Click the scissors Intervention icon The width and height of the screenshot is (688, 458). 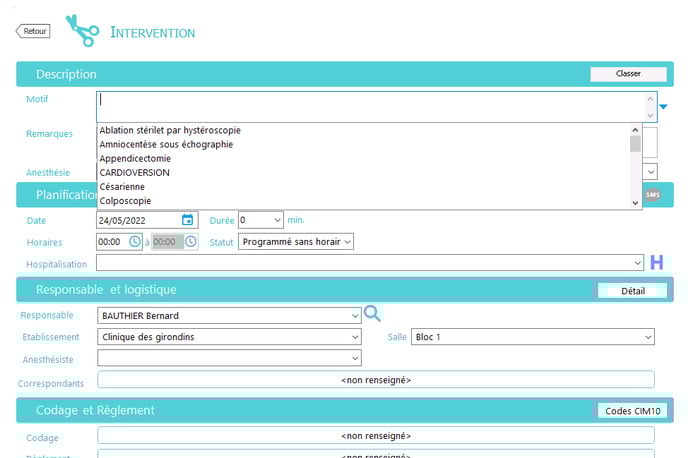(82, 31)
